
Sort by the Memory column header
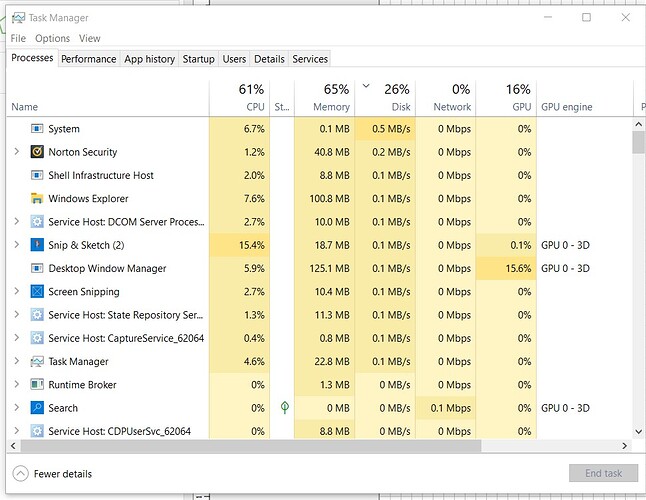coord(325,99)
